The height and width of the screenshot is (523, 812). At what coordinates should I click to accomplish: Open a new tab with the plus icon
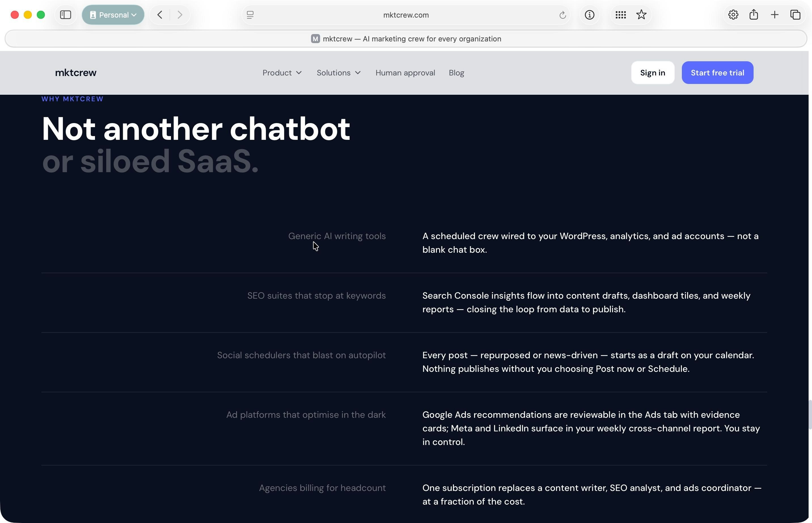(x=775, y=15)
